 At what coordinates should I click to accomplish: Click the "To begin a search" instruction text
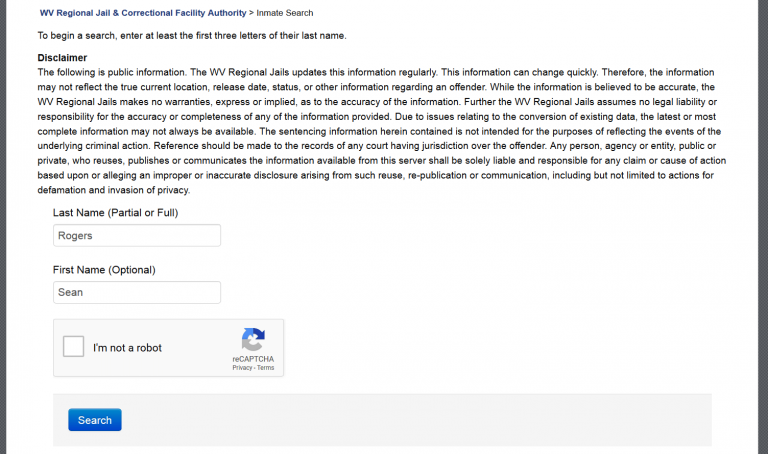192,36
